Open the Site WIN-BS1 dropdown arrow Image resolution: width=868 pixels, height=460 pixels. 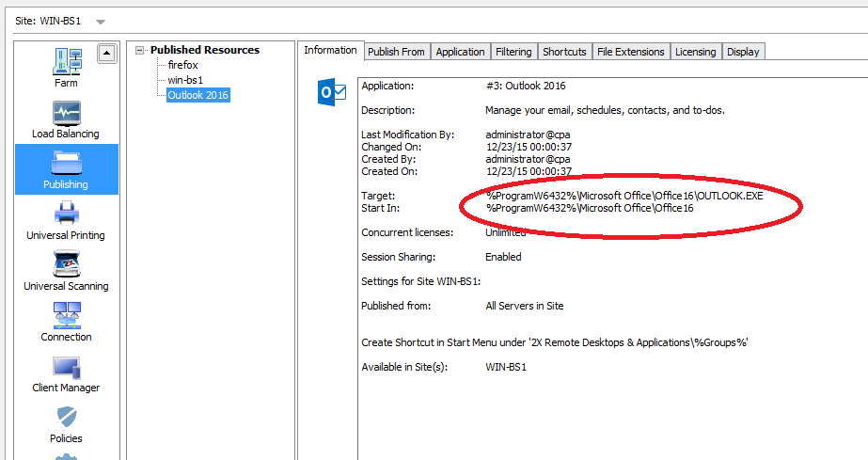coord(101,23)
